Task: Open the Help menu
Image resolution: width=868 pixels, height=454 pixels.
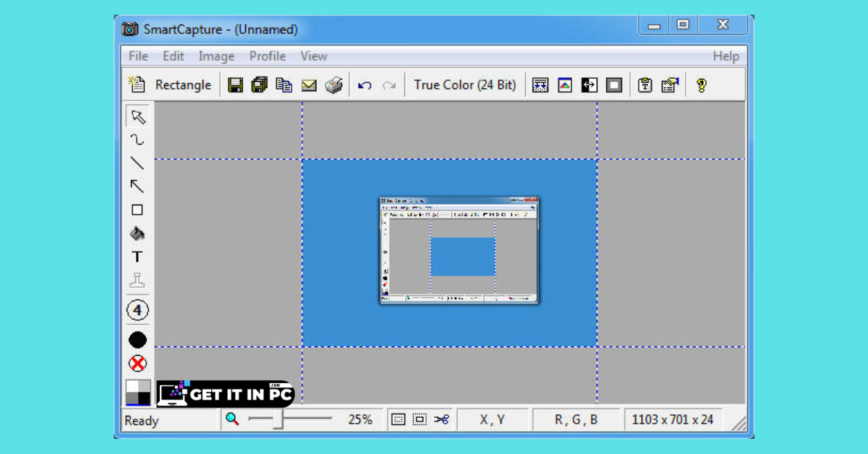Action: [726, 56]
